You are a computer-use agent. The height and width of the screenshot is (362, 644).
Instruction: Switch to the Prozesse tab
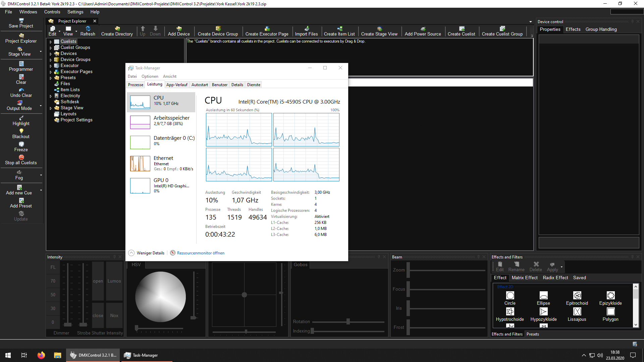click(136, 85)
